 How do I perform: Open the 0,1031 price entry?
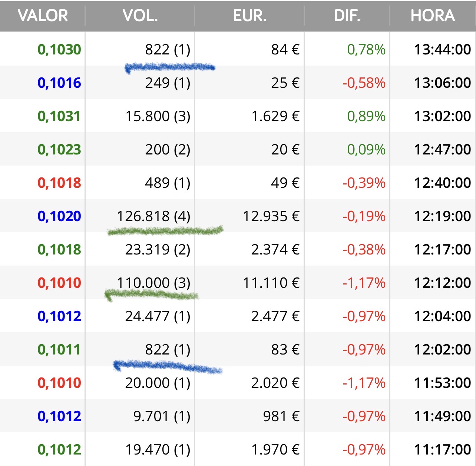coord(59,116)
